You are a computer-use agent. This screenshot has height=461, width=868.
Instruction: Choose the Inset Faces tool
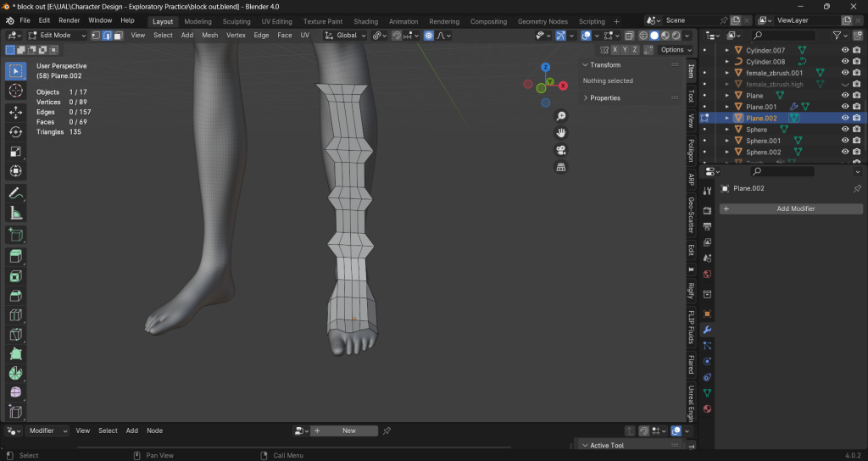tap(15, 276)
